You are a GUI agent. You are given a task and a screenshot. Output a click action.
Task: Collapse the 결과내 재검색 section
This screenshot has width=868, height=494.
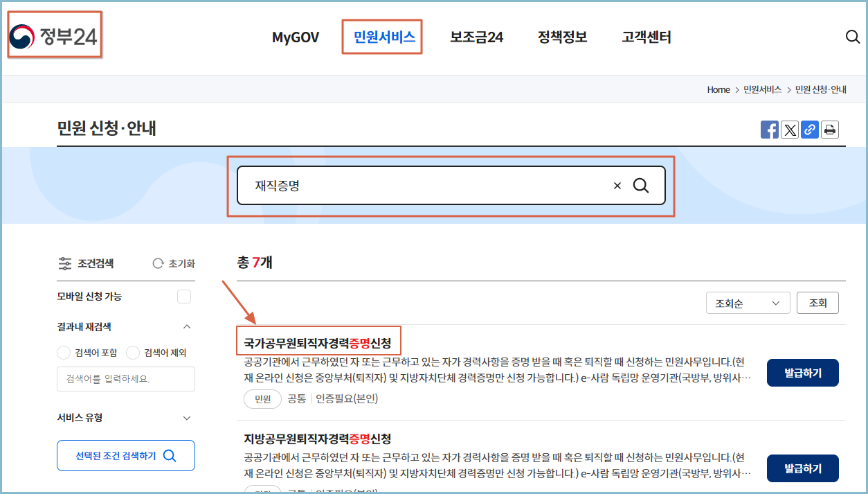[x=186, y=326]
